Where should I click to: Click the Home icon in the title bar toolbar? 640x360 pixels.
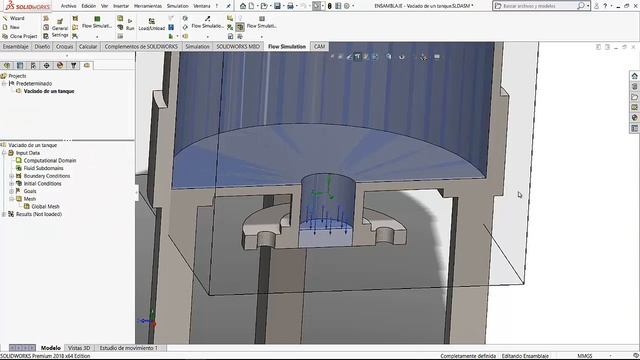(243, 6)
